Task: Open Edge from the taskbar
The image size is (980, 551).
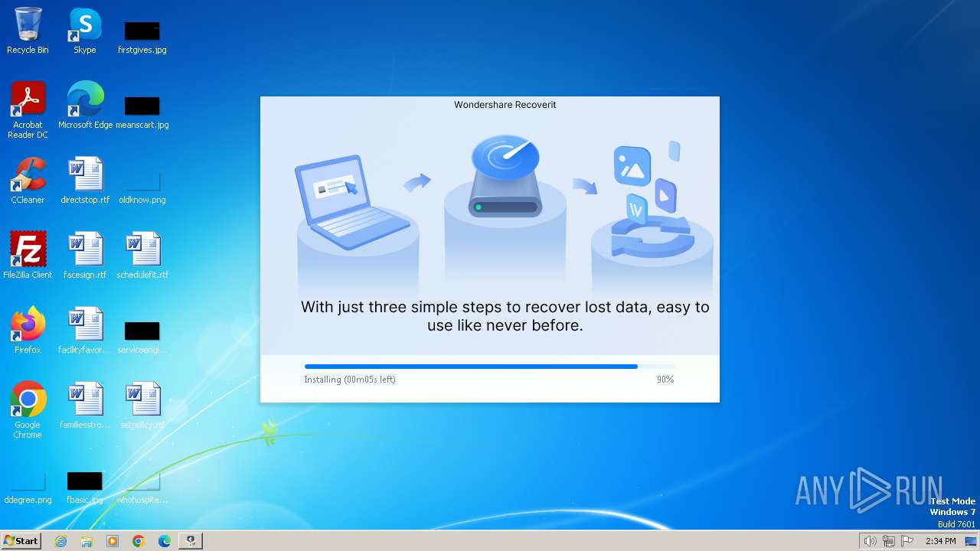Action: click(x=165, y=541)
